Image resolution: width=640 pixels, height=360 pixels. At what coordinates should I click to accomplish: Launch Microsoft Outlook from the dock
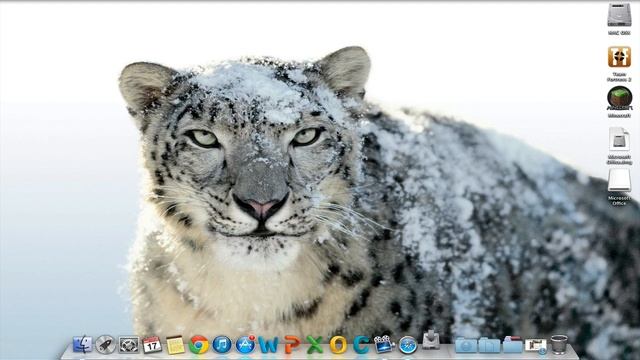338,345
